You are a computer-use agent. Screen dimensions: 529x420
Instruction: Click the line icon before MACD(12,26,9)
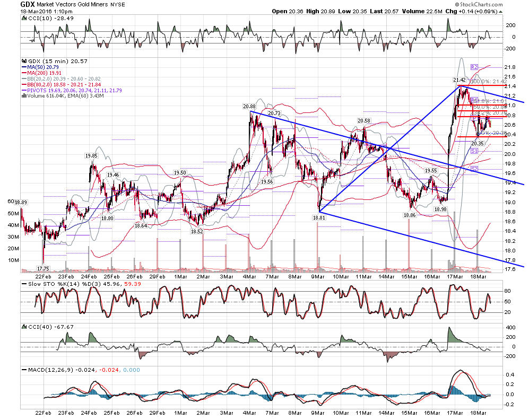[24, 370]
